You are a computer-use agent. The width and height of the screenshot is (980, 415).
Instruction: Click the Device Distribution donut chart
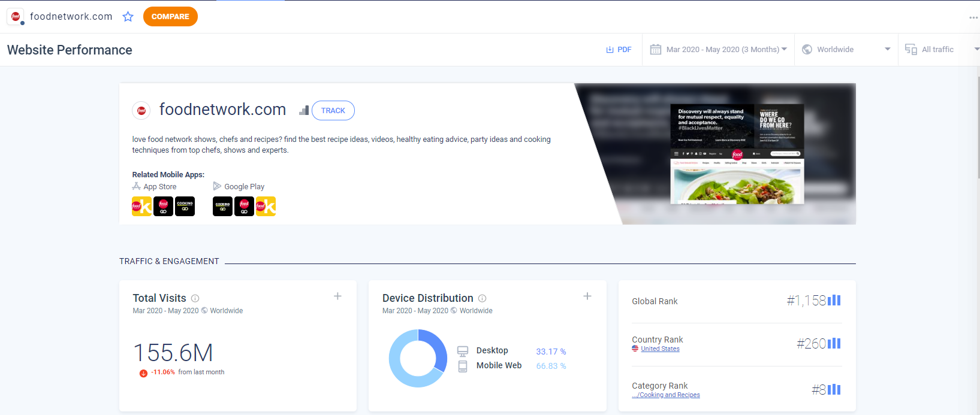tap(418, 358)
